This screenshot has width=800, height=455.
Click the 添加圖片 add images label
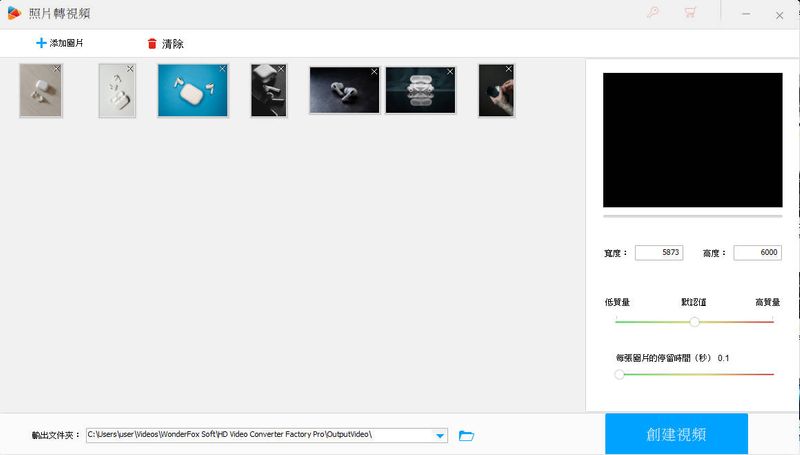pos(66,43)
